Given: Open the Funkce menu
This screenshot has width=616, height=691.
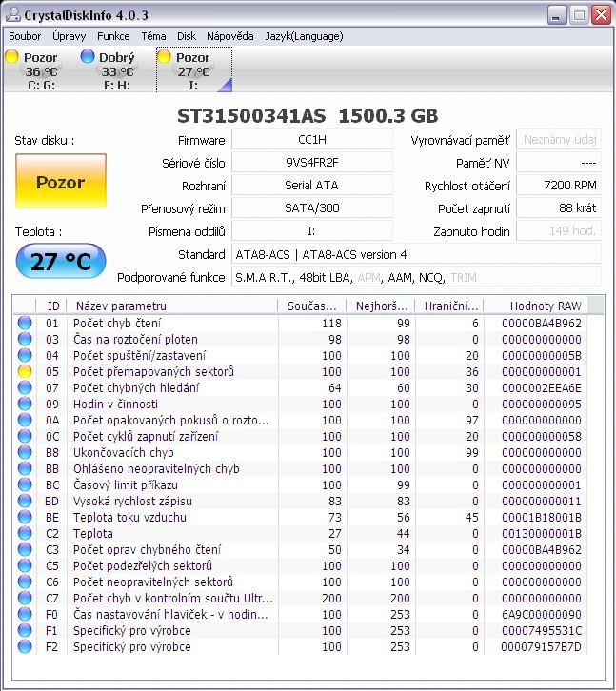Looking at the screenshot, I should 114,36.
